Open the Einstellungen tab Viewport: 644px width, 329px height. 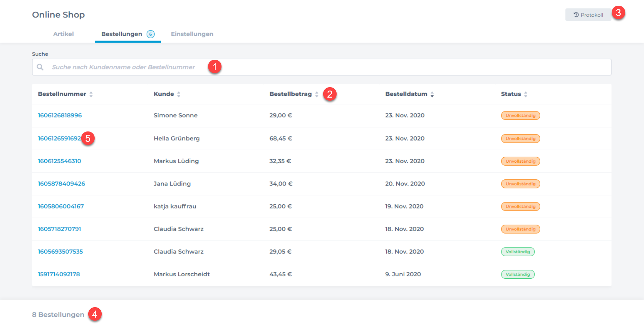(192, 34)
